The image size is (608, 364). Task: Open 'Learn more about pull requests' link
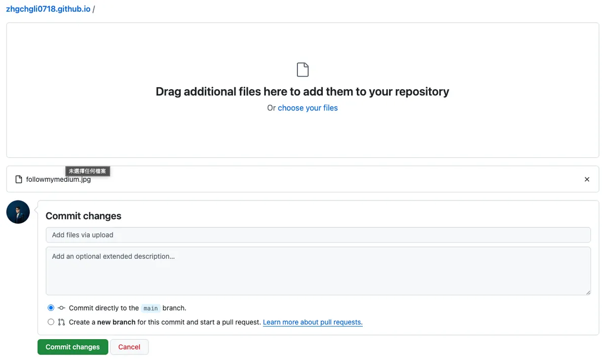(x=313, y=322)
